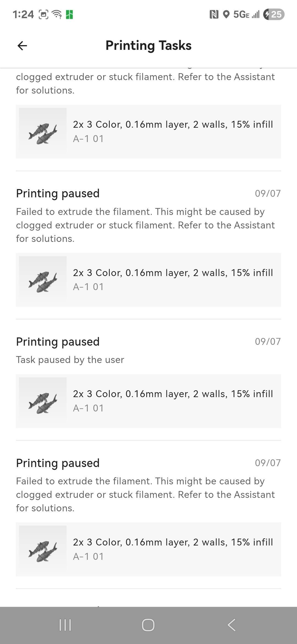The image size is (297, 644).
Task: Tap the Android back navigation chevron
Action: coord(232,625)
